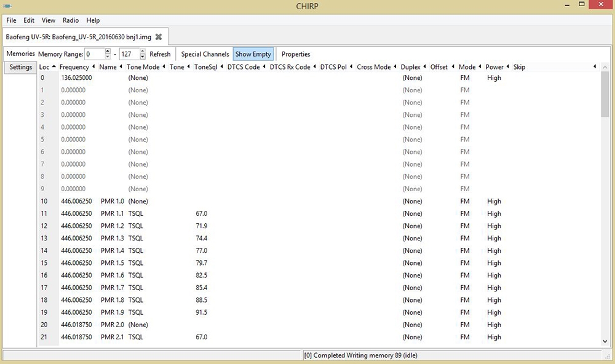
Task: Open the Radio menu
Action: pos(71,20)
